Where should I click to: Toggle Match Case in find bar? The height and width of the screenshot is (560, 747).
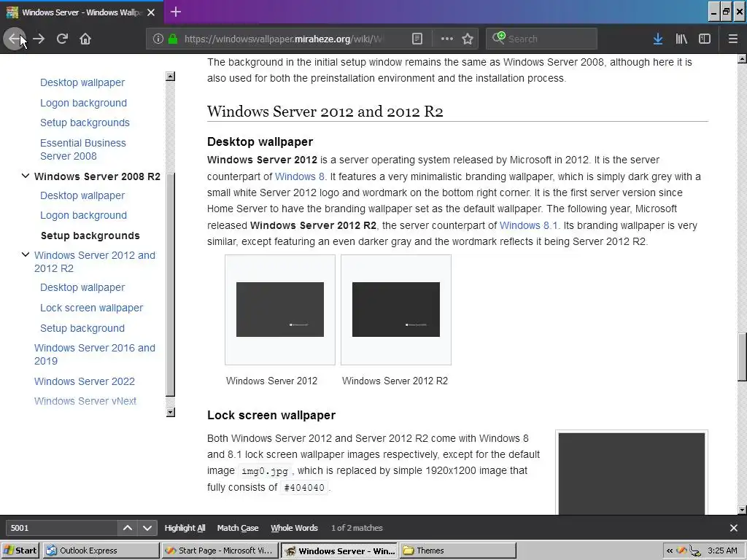pyautogui.click(x=238, y=528)
